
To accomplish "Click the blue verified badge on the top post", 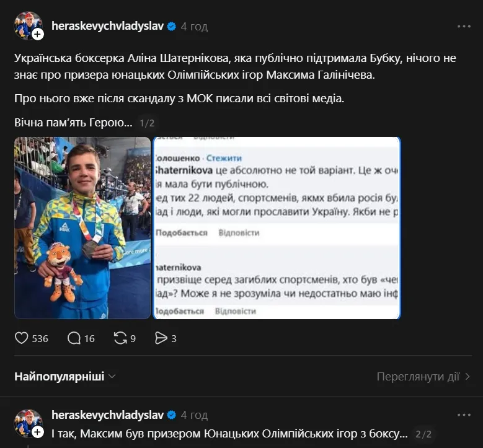I will tap(172, 27).
